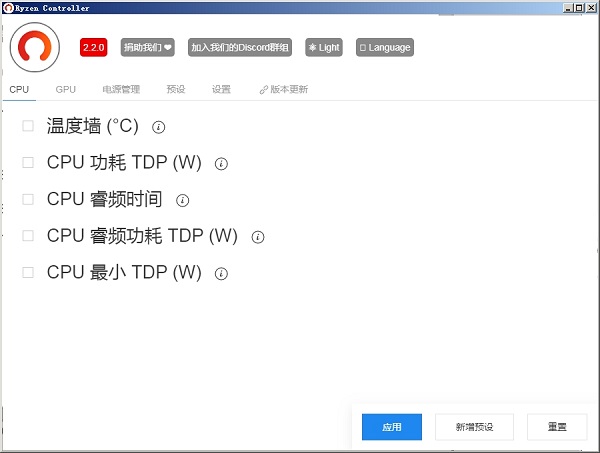Enable the 温度墙 (°C) checkbox
Image resolution: width=600 pixels, height=453 pixels.
[28, 126]
